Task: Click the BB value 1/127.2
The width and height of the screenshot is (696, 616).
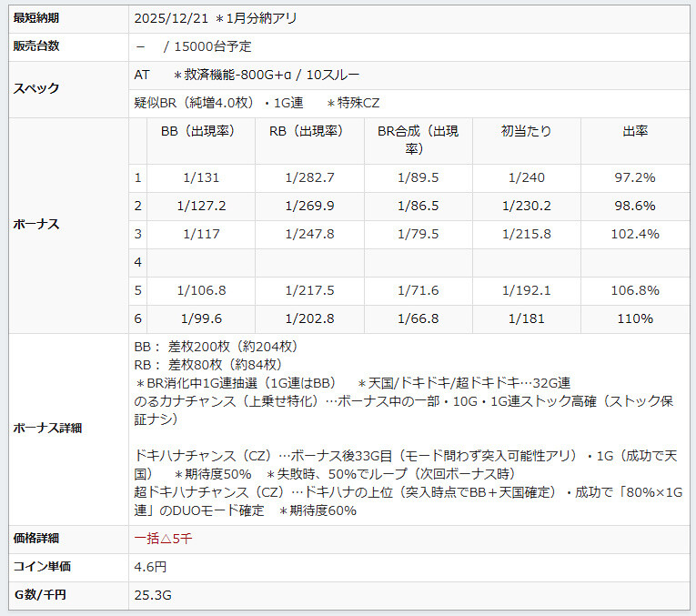Action: pos(201,206)
